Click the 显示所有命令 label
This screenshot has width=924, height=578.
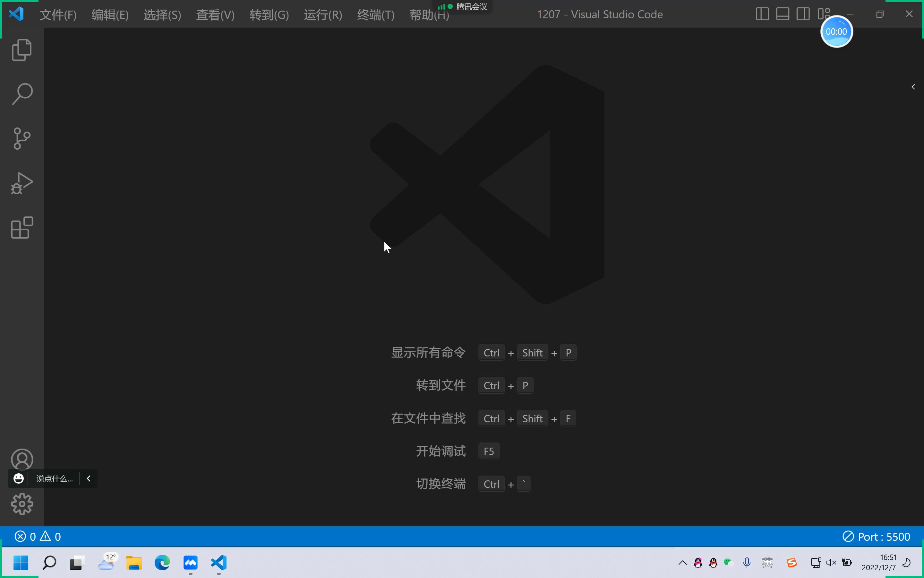click(x=428, y=353)
